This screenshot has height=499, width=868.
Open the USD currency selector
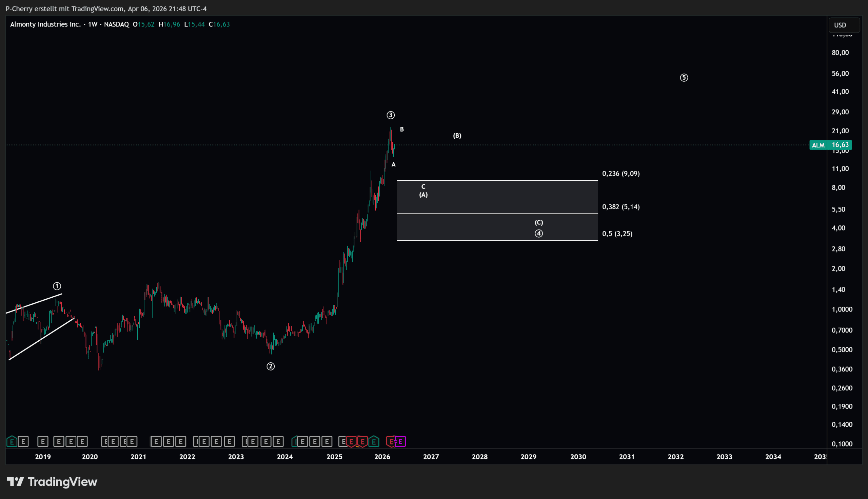tap(844, 25)
